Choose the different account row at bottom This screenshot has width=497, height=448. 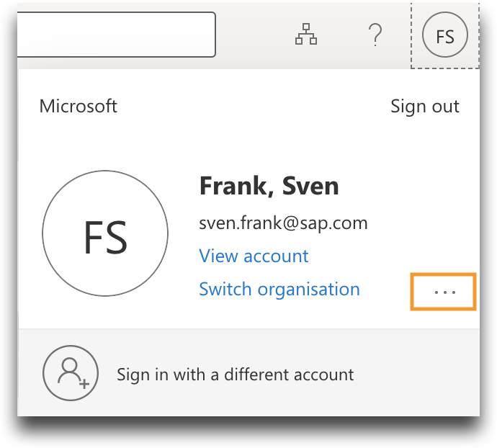[x=235, y=375]
